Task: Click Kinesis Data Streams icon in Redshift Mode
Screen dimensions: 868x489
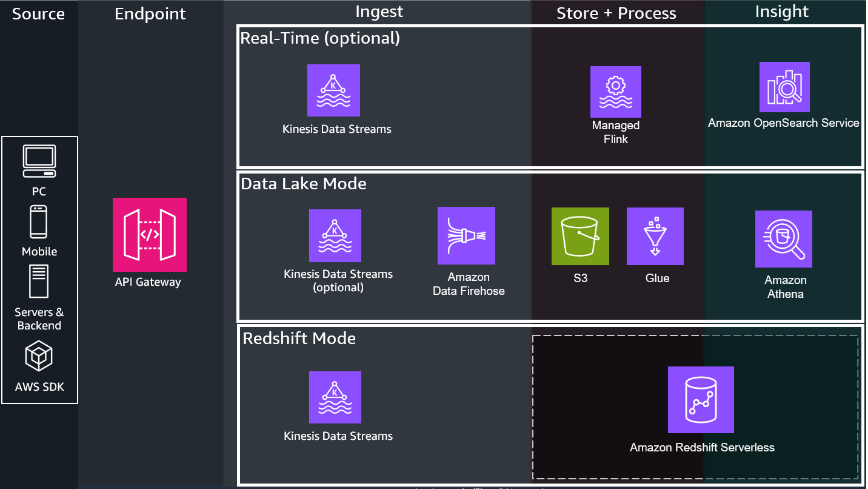Action: 335,397
